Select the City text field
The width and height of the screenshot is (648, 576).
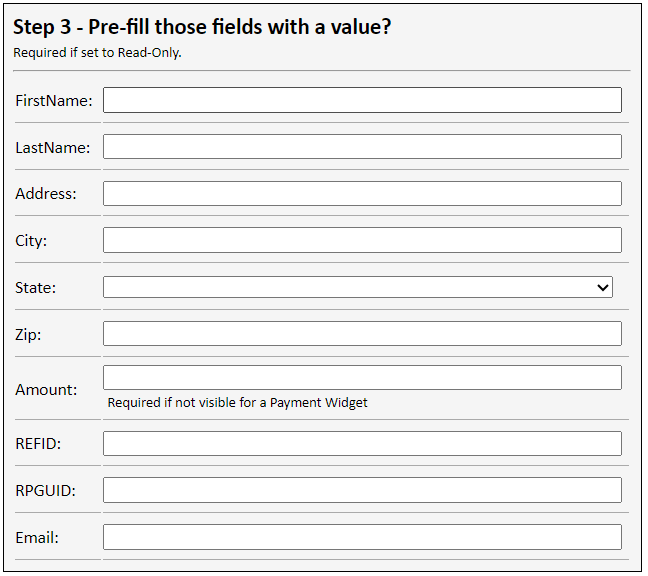pos(362,240)
